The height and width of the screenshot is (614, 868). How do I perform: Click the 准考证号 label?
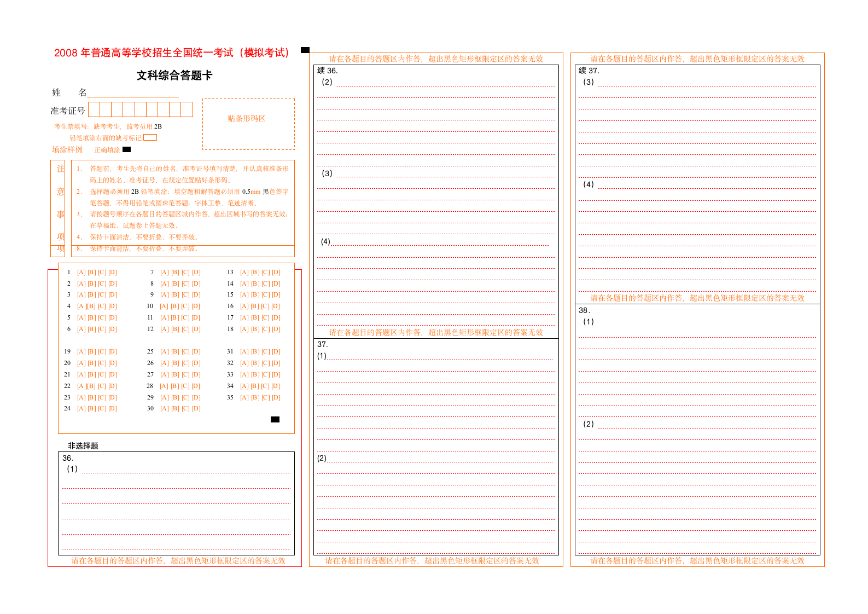pos(68,111)
